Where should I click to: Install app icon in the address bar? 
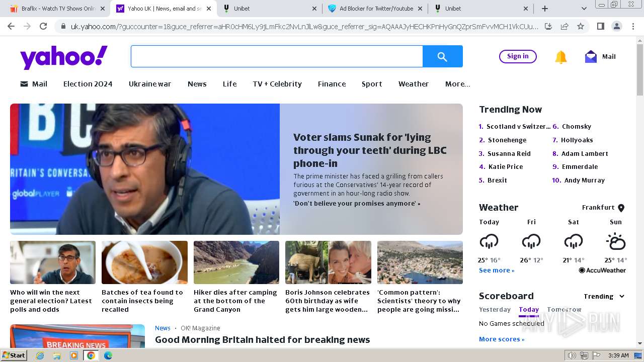pos(548,26)
